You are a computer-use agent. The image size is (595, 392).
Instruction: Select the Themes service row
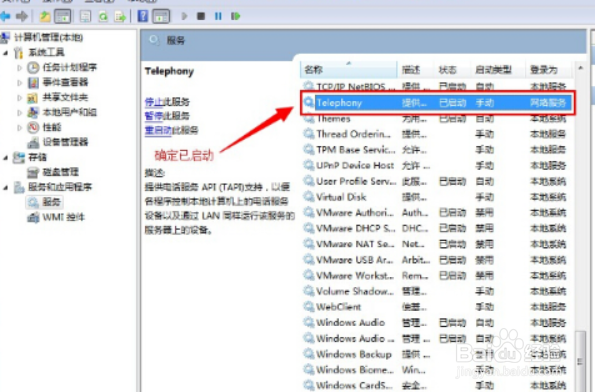click(436, 119)
